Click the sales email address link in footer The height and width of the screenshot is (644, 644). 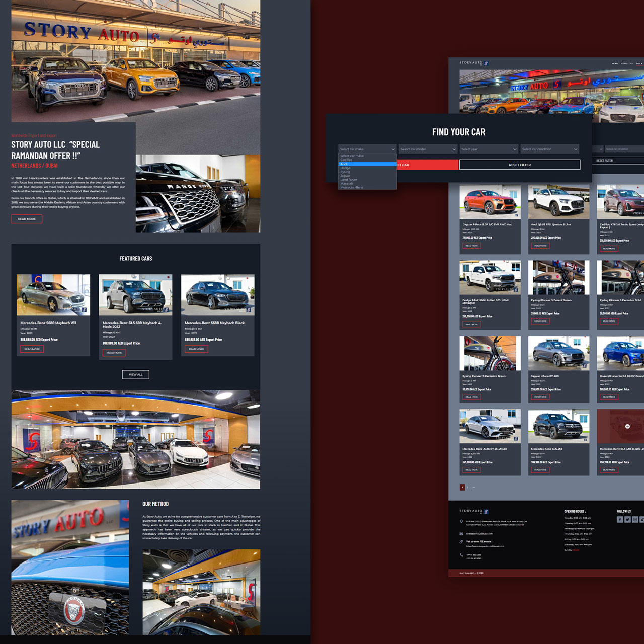coord(479,534)
